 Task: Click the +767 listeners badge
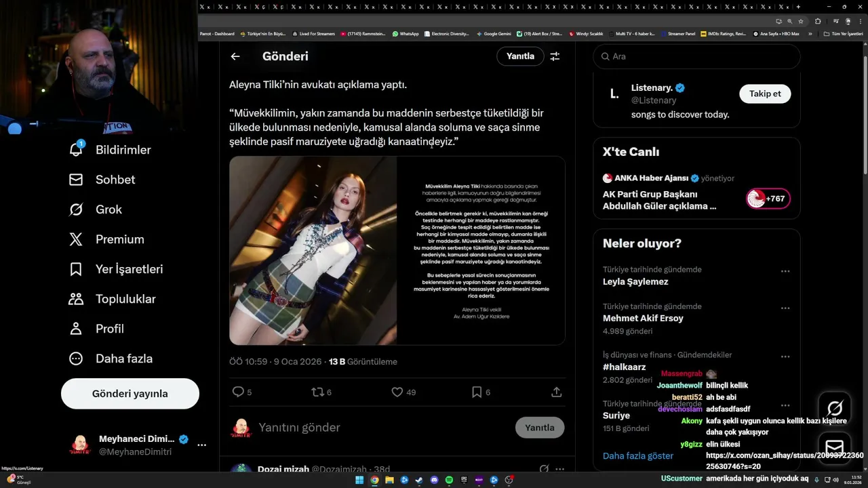pyautogui.click(x=768, y=199)
